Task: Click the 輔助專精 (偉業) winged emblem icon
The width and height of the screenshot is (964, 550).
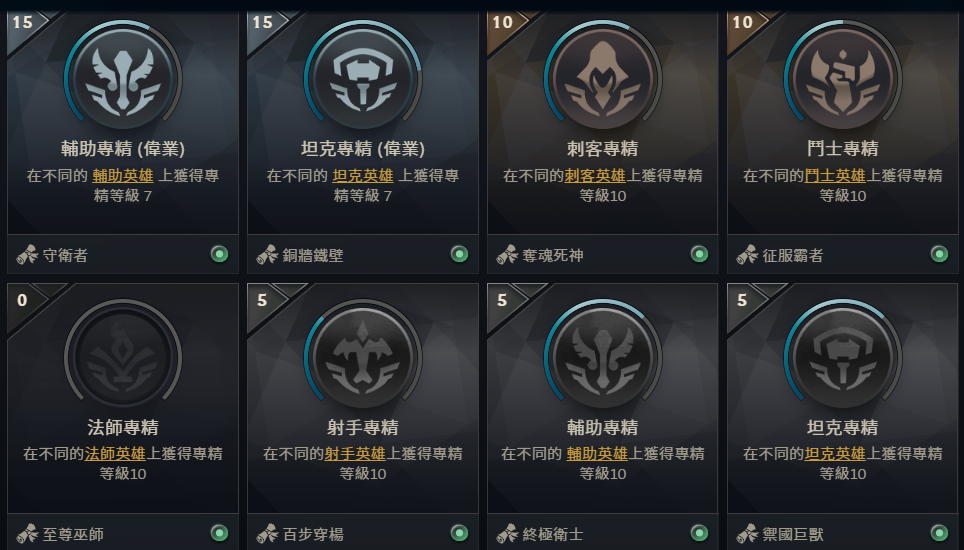Action: click(123, 79)
